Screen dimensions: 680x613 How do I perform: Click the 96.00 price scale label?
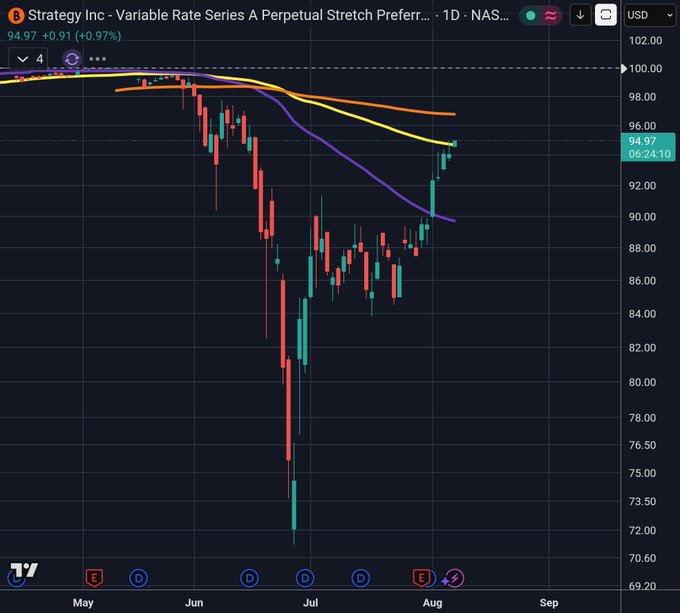coord(642,126)
